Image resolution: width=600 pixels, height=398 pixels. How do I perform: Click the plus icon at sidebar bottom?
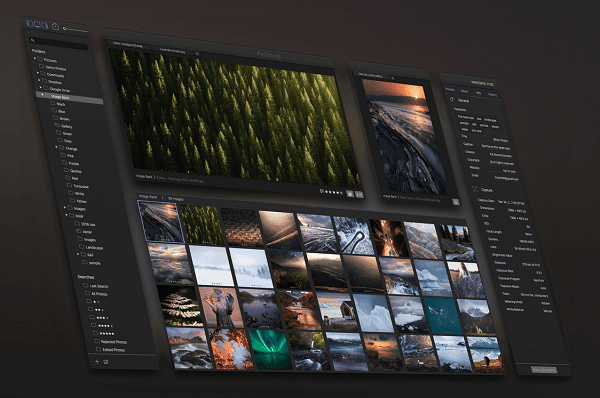(x=97, y=361)
